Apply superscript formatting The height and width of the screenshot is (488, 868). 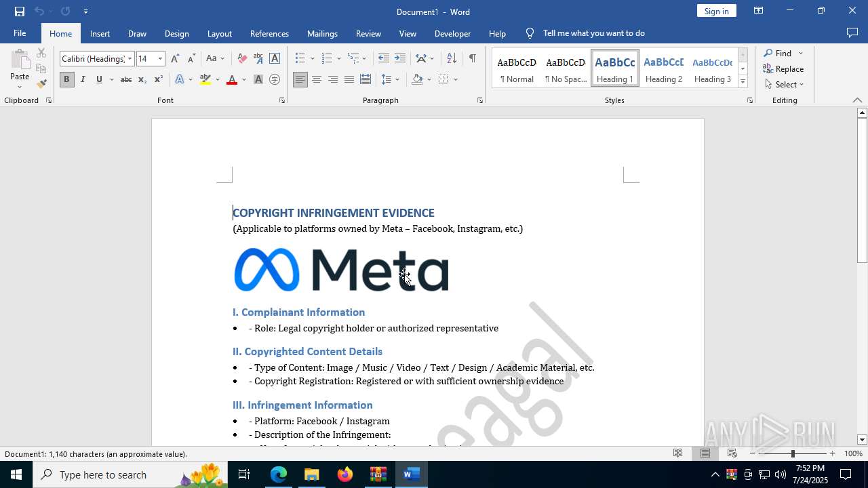159,80
